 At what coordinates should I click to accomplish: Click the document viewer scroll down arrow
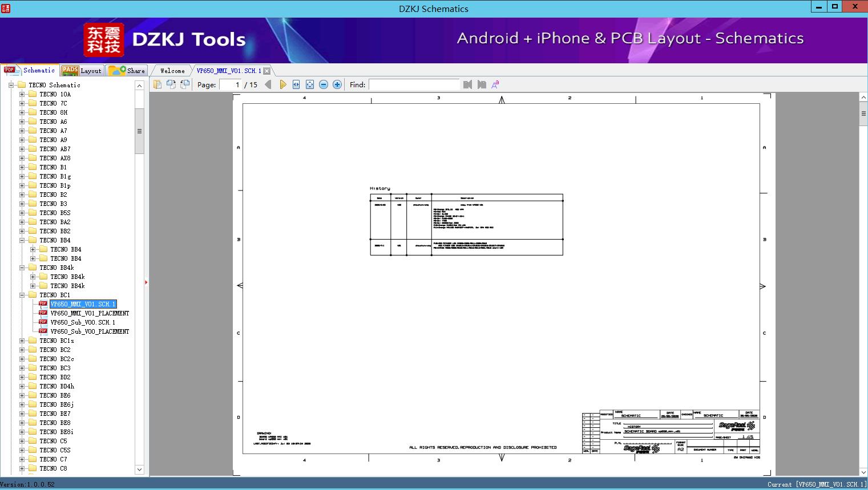(x=863, y=472)
